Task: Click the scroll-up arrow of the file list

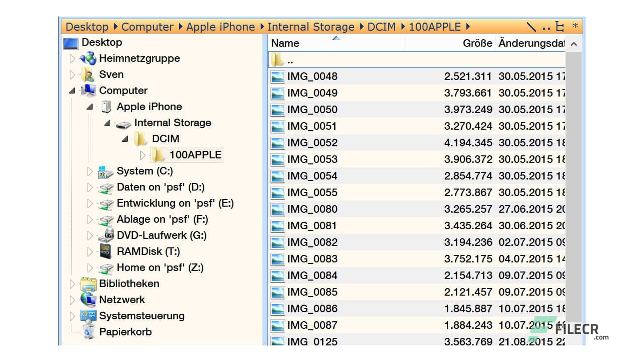Action: [574, 44]
